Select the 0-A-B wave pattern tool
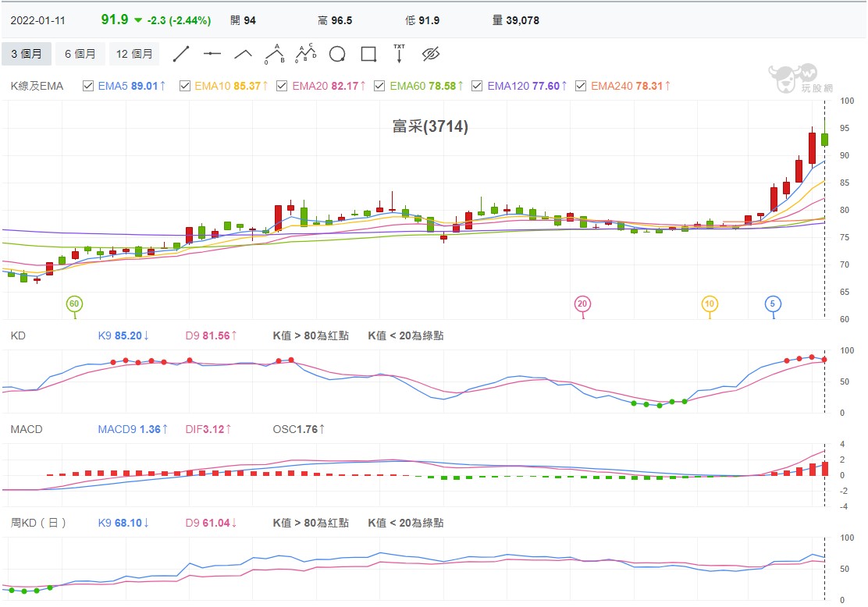The image size is (868, 607). [x=275, y=54]
